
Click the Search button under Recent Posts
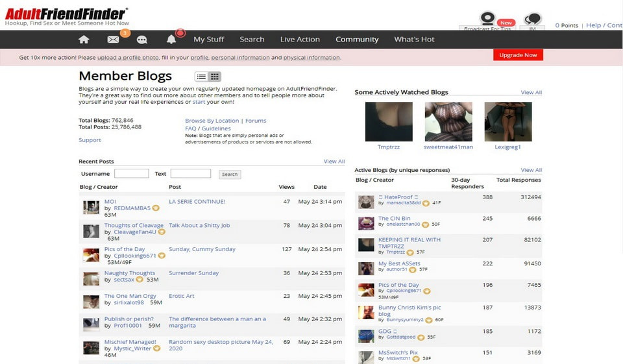230,174
